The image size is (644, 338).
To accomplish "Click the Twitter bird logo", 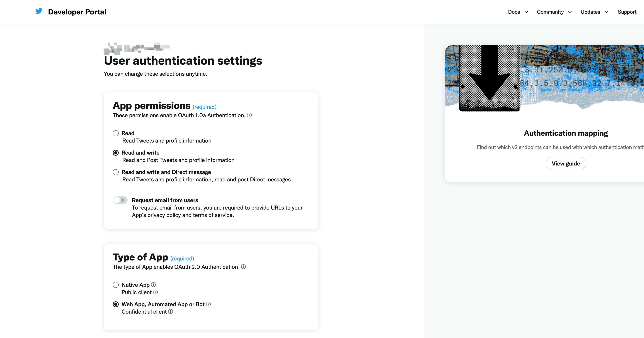I will [x=39, y=11].
